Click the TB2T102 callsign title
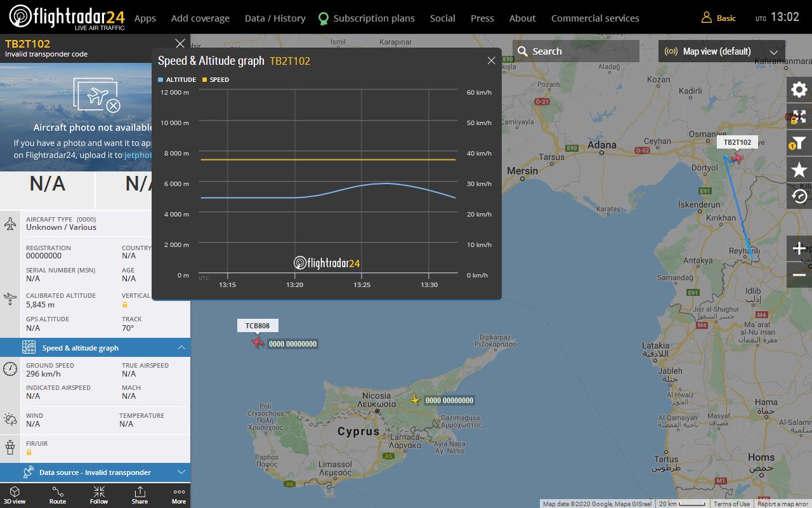The width and height of the screenshot is (812, 508). (27, 44)
